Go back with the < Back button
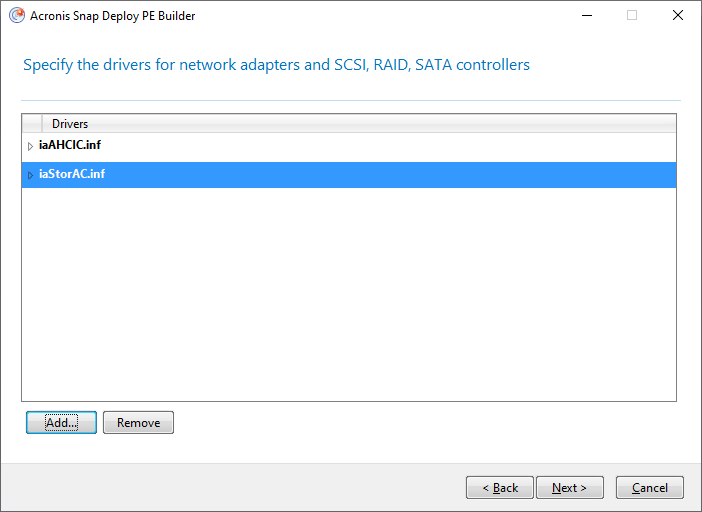702x512 pixels. click(500, 488)
